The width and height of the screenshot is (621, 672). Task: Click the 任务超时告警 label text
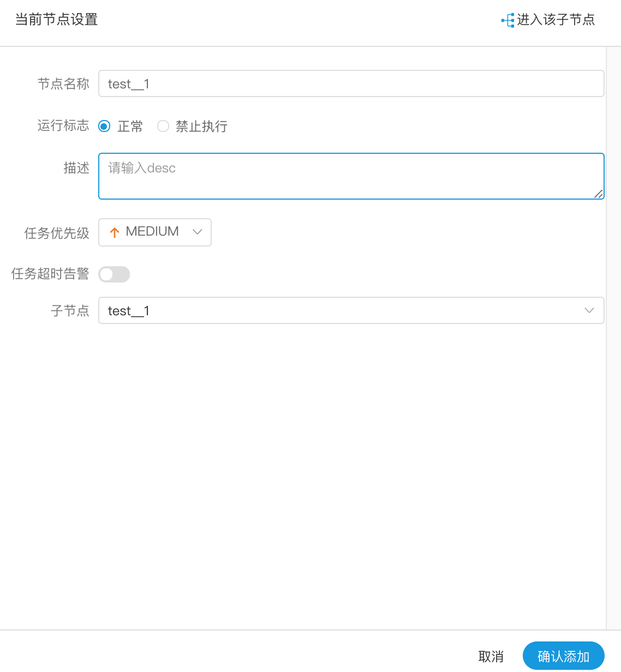(50, 274)
